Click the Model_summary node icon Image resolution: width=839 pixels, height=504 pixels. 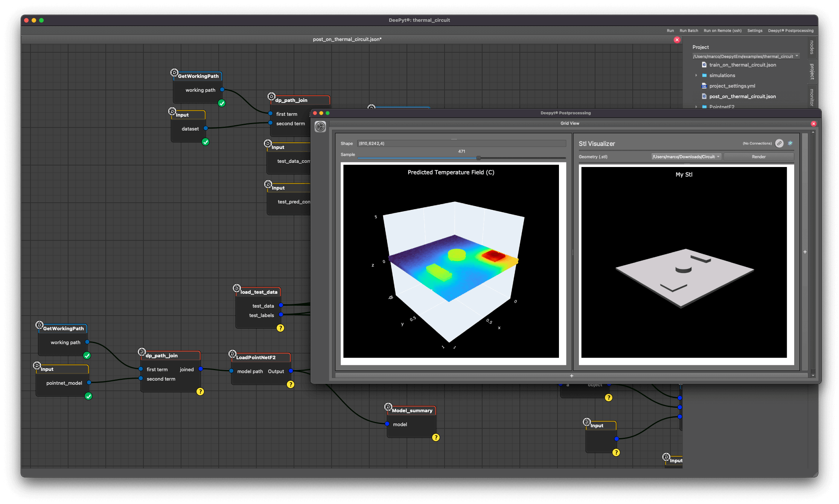388,407
